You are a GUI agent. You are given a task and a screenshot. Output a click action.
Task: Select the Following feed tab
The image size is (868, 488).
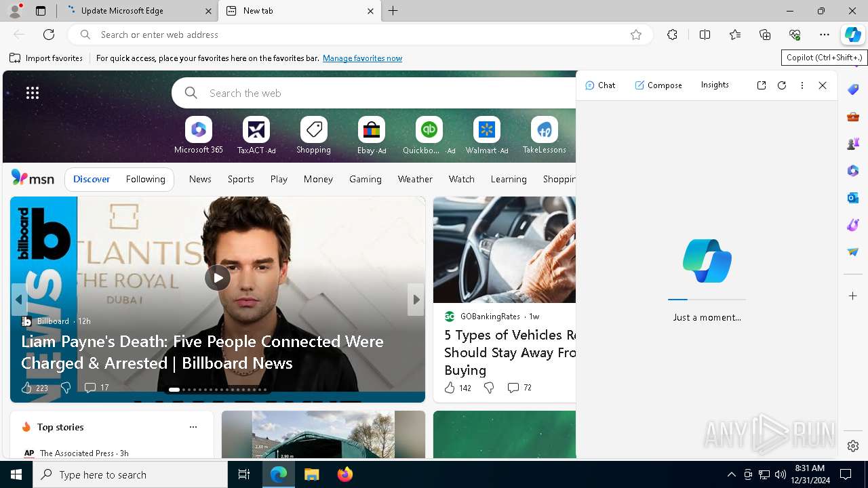click(x=145, y=179)
